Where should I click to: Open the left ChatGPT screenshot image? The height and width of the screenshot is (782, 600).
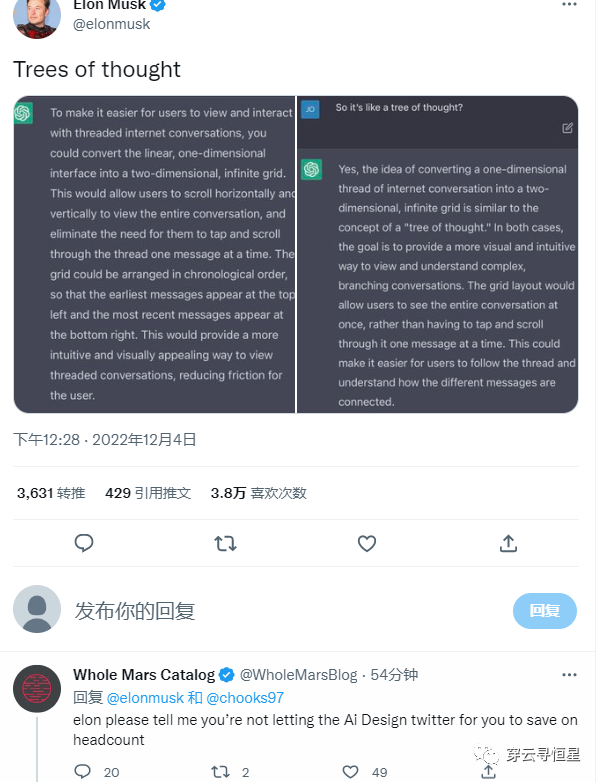click(155, 254)
